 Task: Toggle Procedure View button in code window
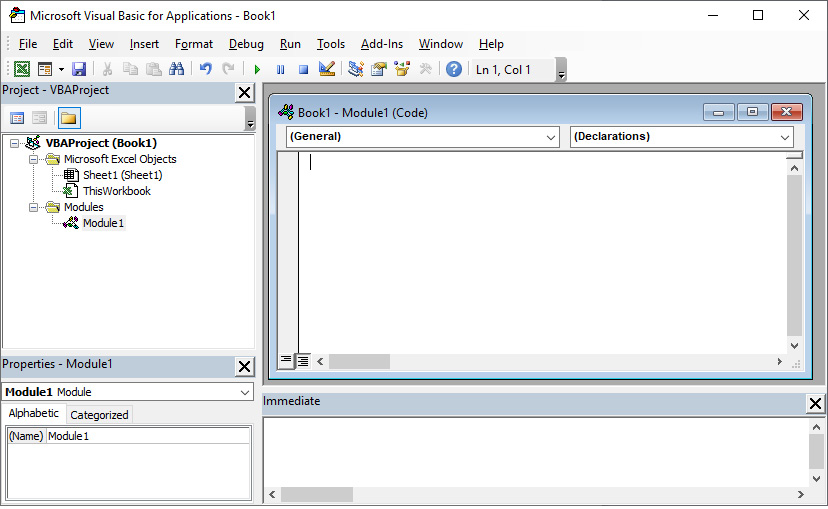pos(286,361)
